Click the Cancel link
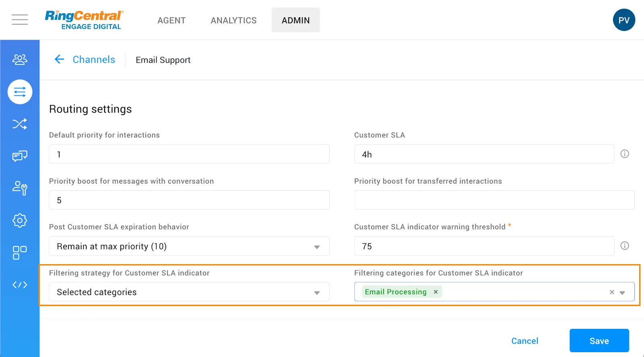 pos(524,341)
